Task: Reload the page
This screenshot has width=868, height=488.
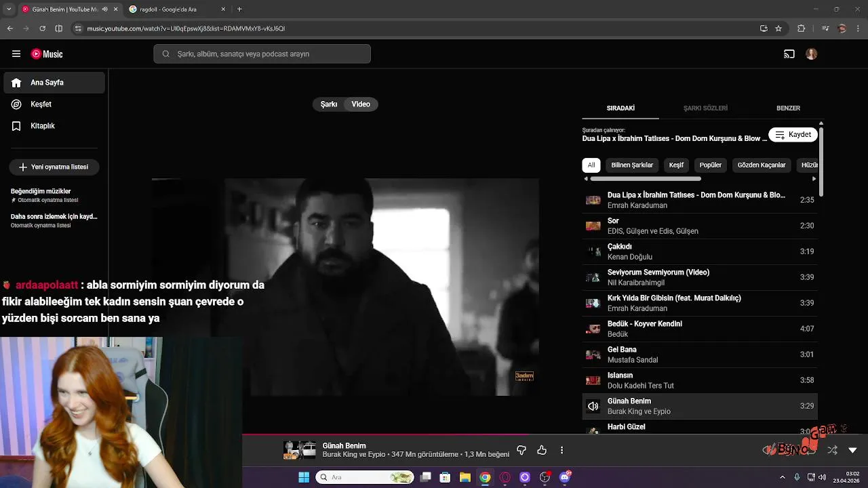Action: click(x=42, y=28)
